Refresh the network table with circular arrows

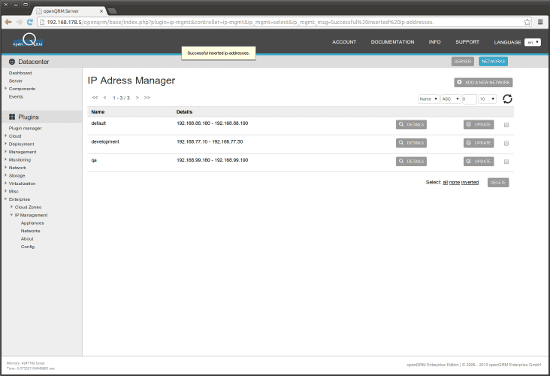point(507,99)
